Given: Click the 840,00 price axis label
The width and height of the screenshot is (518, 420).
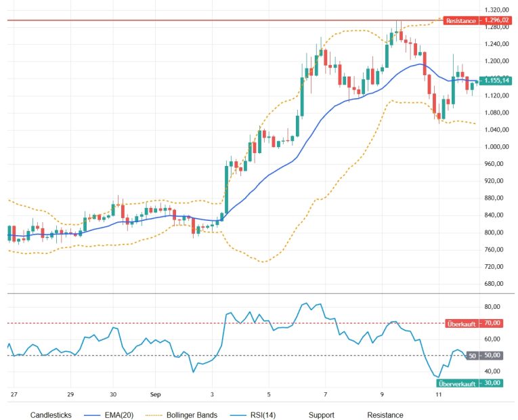Looking at the screenshot, I should pyautogui.click(x=494, y=215).
